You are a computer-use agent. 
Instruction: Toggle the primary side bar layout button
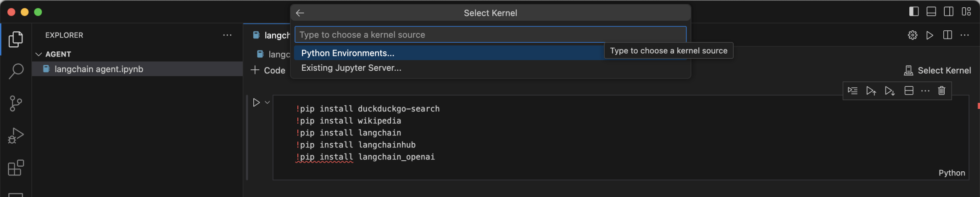[x=914, y=12]
